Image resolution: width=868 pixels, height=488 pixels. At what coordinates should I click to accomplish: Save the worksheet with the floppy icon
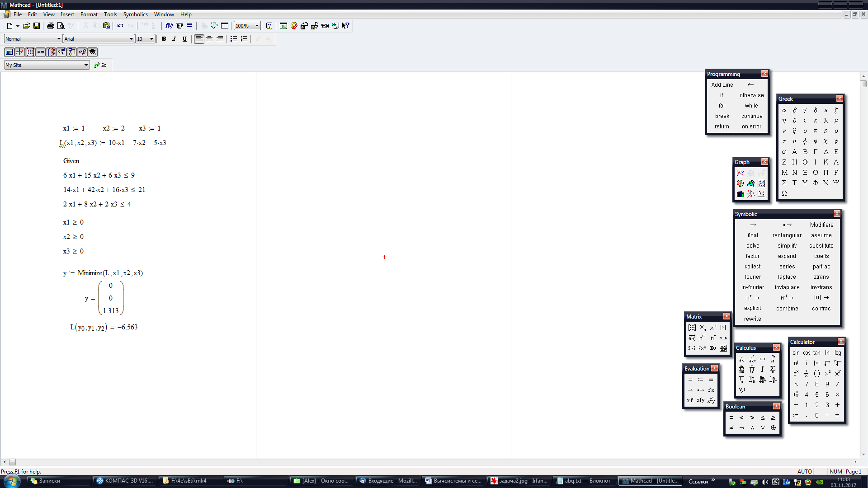pyautogui.click(x=37, y=26)
